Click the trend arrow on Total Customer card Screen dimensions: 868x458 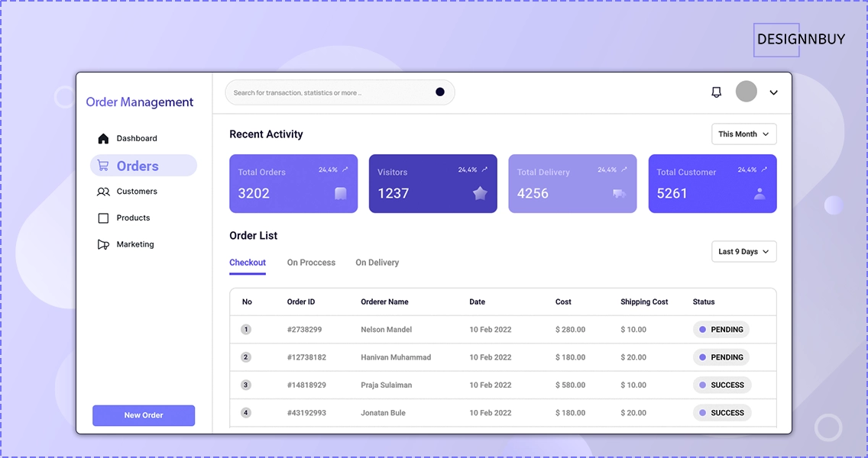[764, 169]
